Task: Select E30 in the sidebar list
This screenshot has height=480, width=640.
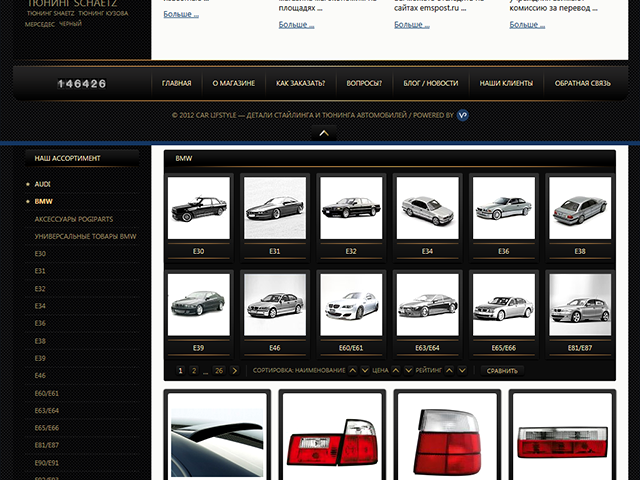Action: 40,254
